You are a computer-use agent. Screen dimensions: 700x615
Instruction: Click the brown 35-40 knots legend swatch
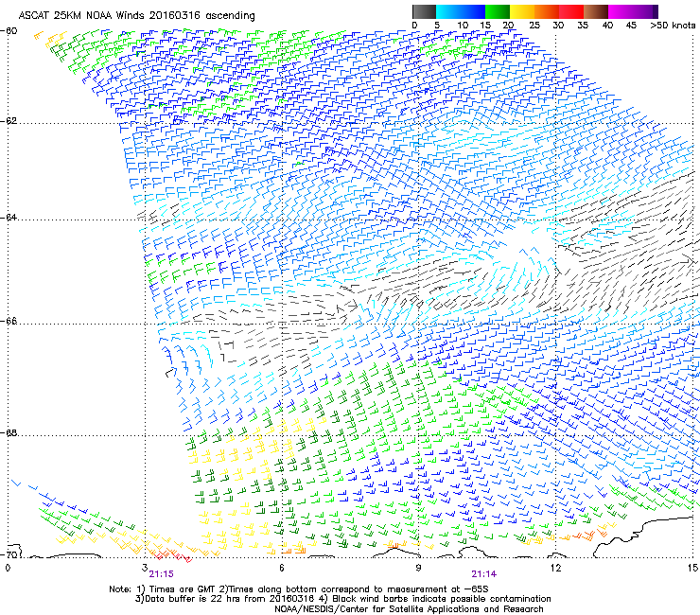[x=596, y=11]
